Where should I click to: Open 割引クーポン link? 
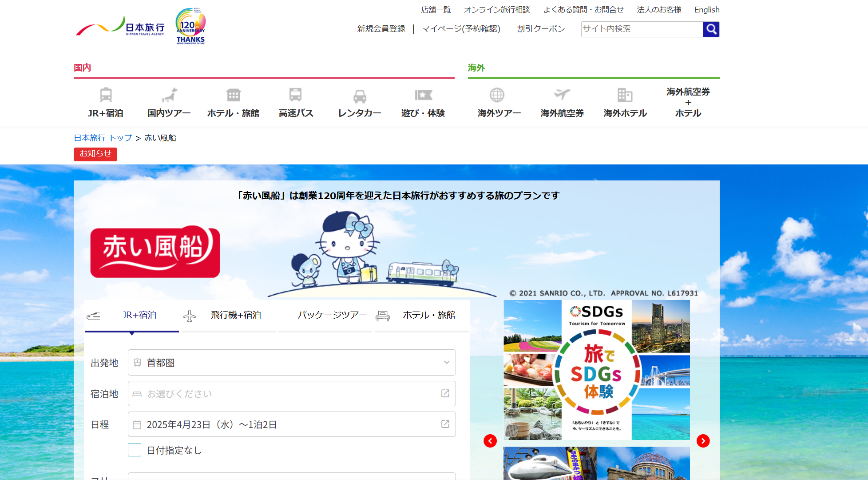click(x=541, y=28)
